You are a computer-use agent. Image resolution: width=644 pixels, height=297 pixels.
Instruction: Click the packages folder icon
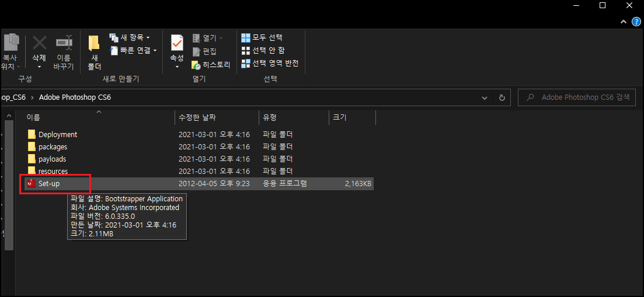click(x=32, y=147)
